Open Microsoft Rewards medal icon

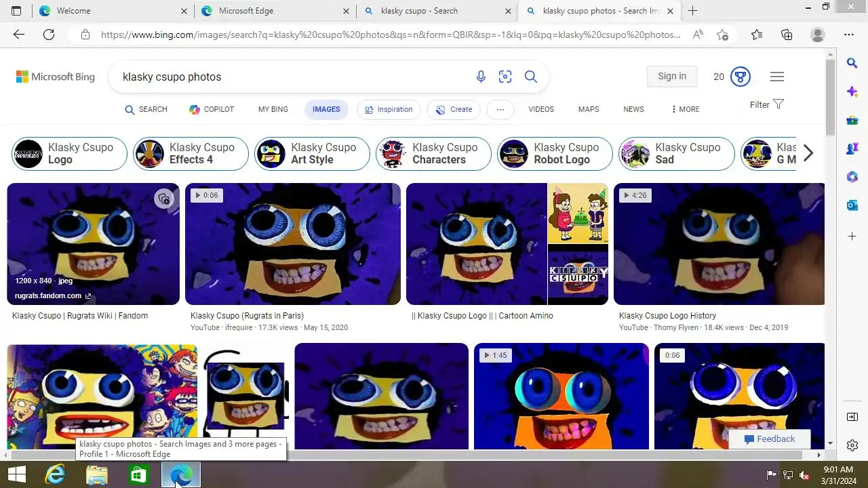[741, 77]
